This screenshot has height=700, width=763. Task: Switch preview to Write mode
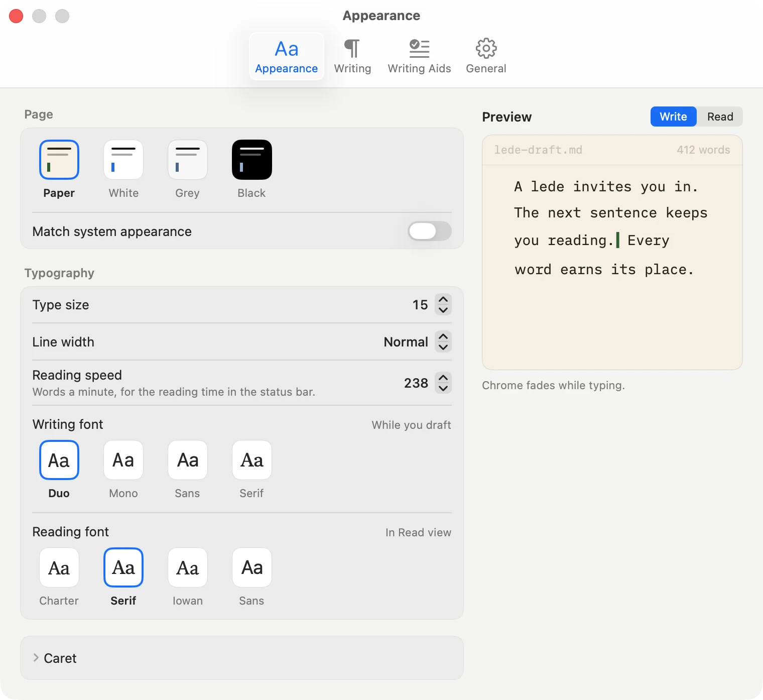click(673, 116)
